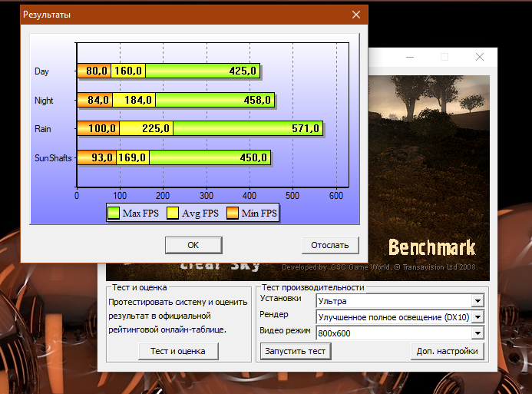Image resolution: width=532 pixels, height=394 pixels.
Task: Click the SunShafts max FPS value 450,0
Action: [253, 157]
